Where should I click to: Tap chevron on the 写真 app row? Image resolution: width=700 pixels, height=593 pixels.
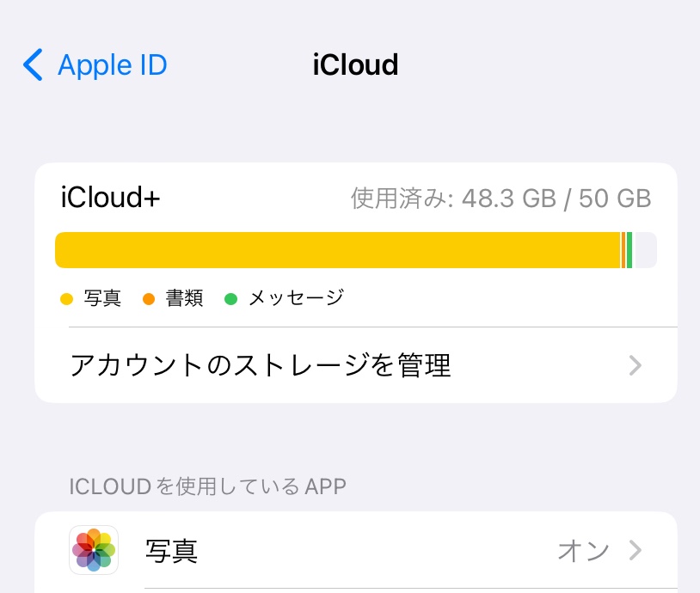[636, 551]
